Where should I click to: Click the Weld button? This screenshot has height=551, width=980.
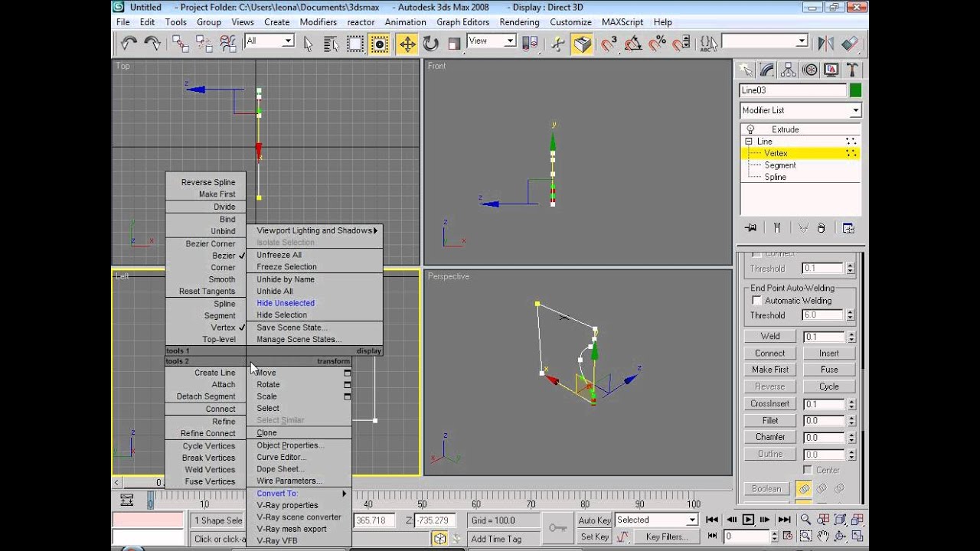pos(770,337)
